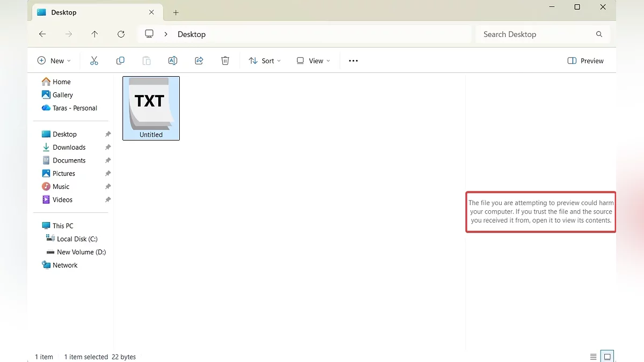
Task: Click the Rename icon
Action: [x=173, y=61]
